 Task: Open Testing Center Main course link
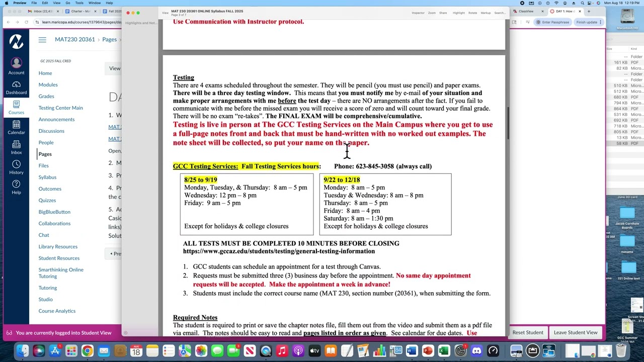60,108
